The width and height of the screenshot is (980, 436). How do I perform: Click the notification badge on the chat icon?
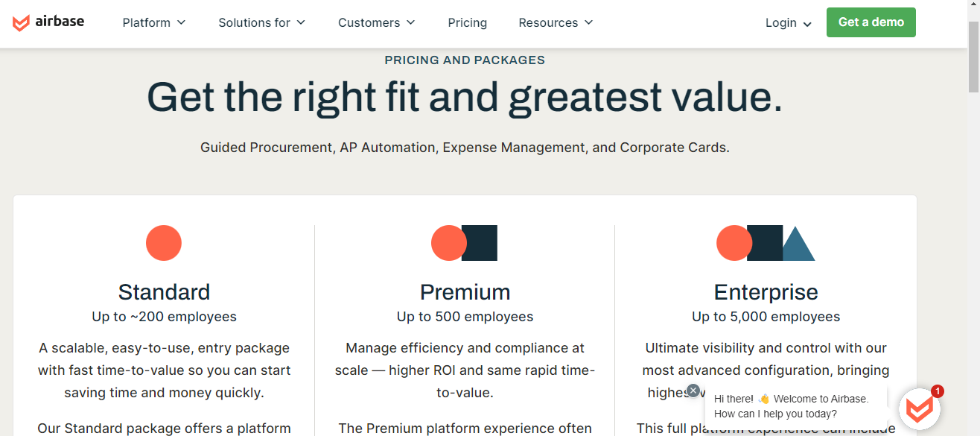point(938,391)
